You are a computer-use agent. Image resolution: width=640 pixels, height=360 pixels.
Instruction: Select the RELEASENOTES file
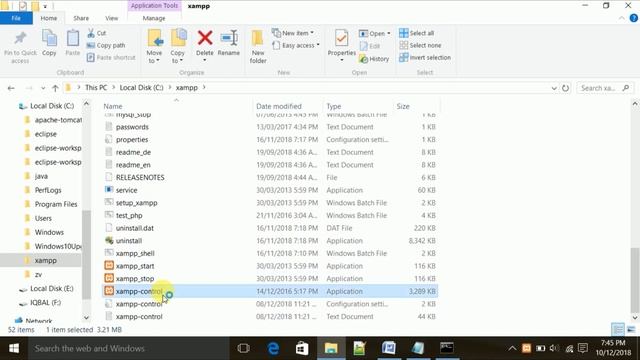(x=140, y=178)
